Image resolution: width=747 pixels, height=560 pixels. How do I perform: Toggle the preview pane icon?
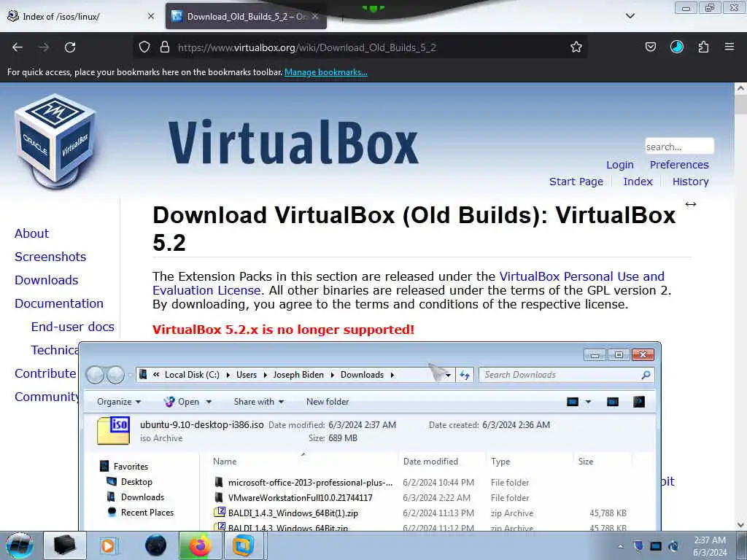(613, 402)
